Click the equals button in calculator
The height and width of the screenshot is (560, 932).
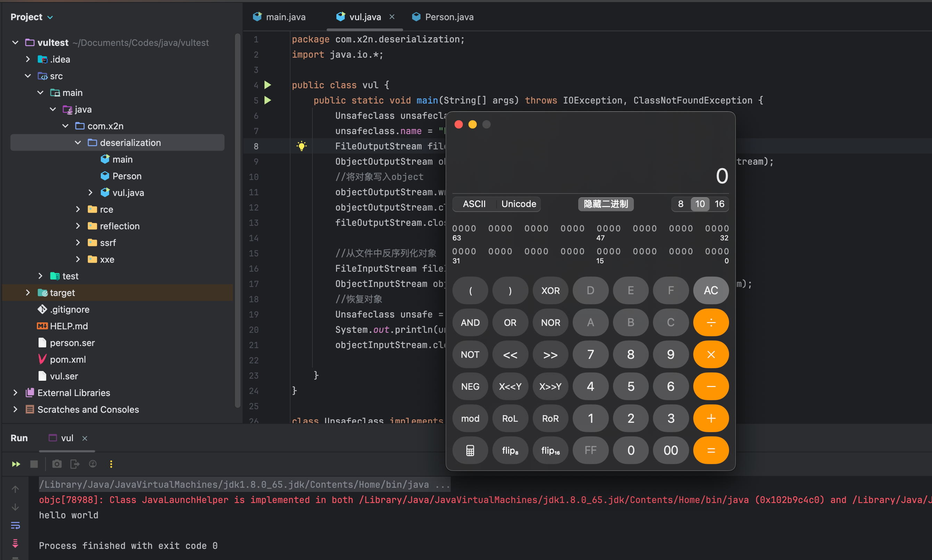[711, 450]
